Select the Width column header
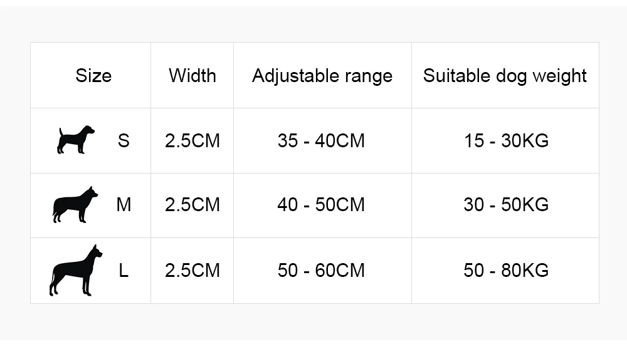The height and width of the screenshot is (364, 627). tap(192, 76)
